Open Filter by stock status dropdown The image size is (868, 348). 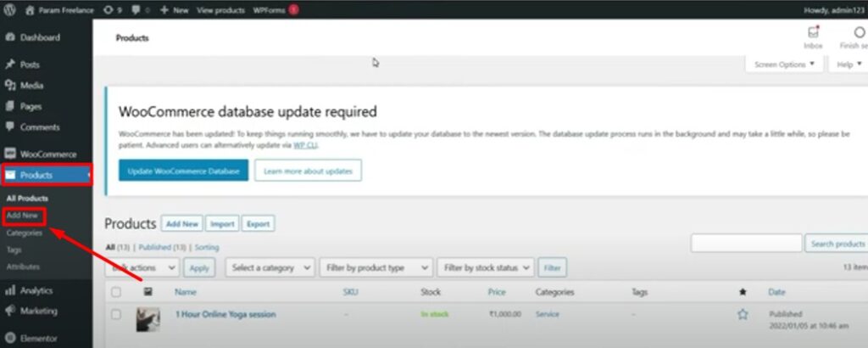tap(486, 267)
